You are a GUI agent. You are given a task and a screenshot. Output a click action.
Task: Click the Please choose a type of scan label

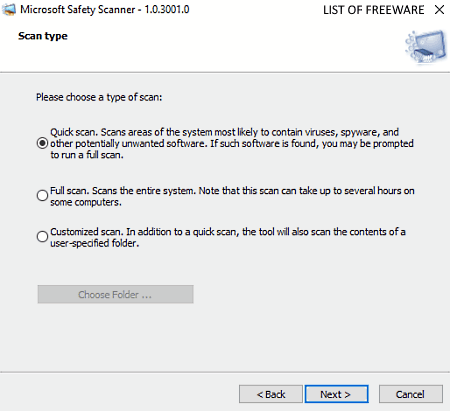click(99, 97)
